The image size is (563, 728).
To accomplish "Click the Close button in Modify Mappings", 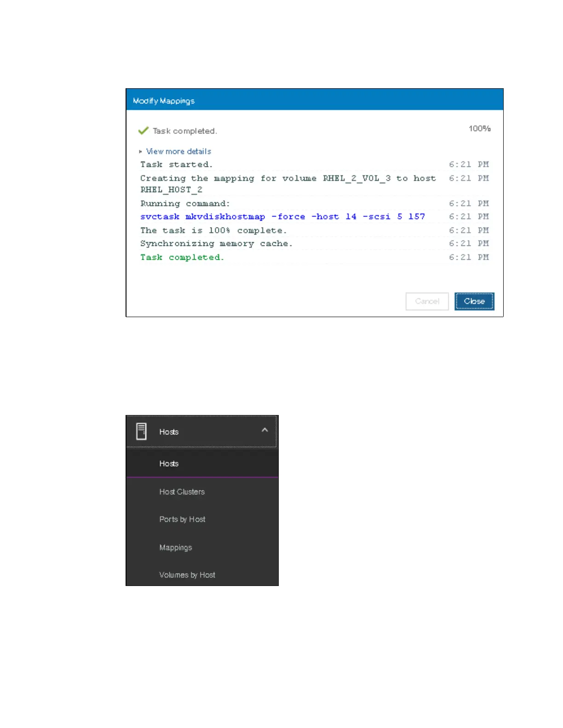I will click(x=474, y=301).
